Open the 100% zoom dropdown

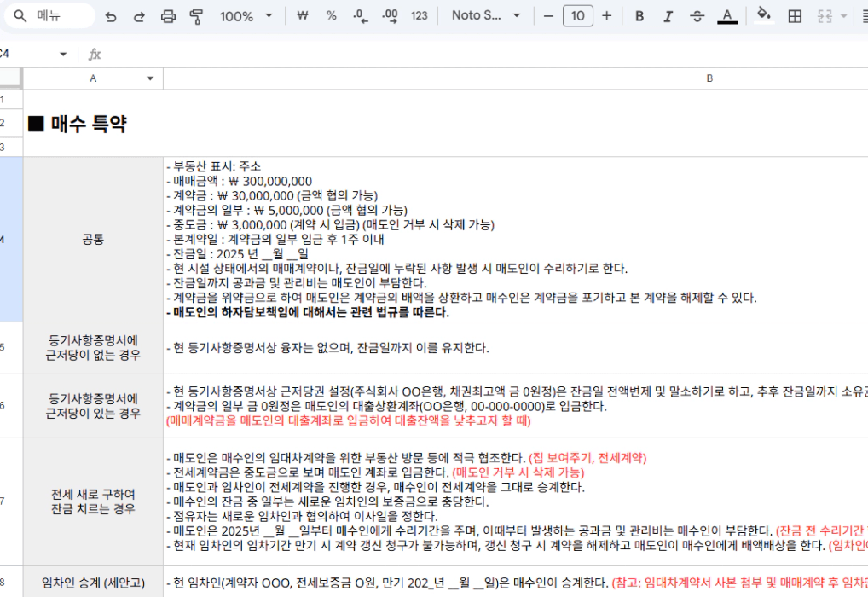(x=246, y=16)
